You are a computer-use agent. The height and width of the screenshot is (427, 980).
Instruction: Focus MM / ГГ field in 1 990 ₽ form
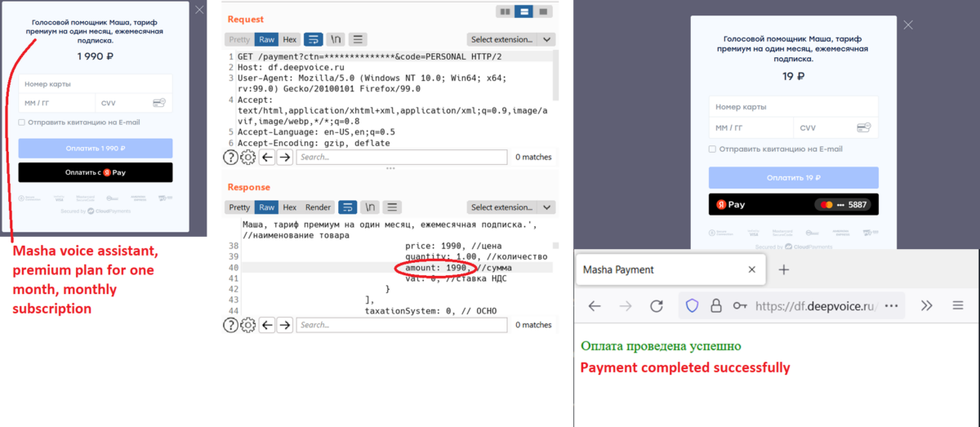click(56, 104)
